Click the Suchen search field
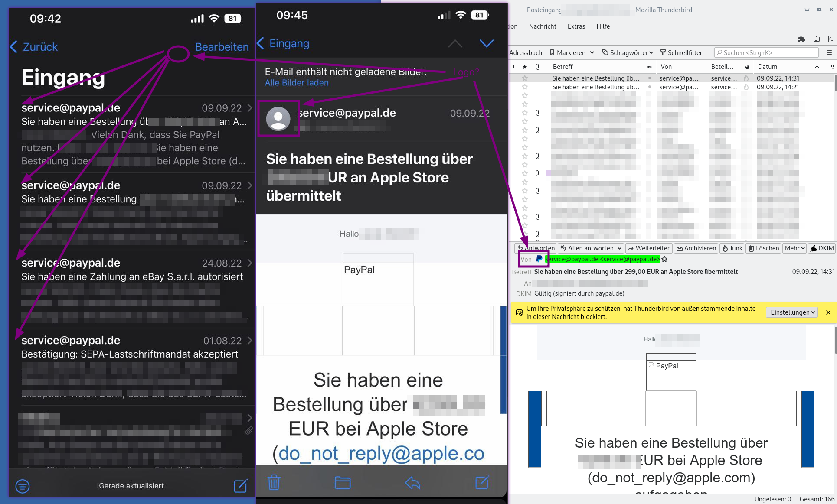Image resolution: width=837 pixels, height=504 pixels. click(x=766, y=52)
